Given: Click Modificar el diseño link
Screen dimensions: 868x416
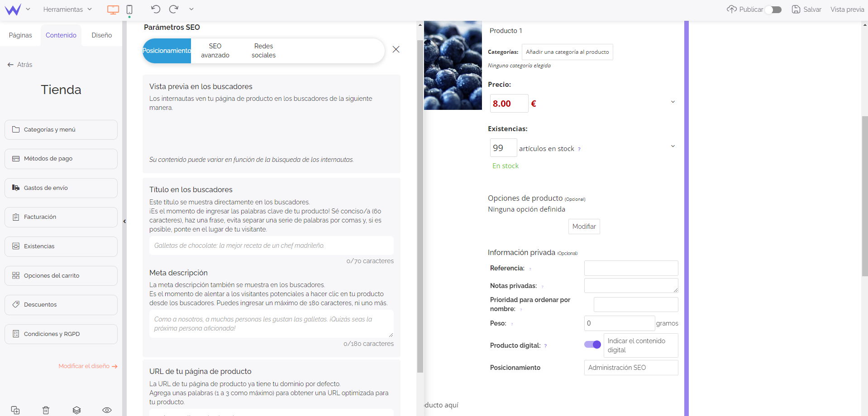Looking at the screenshot, I should click(x=88, y=366).
